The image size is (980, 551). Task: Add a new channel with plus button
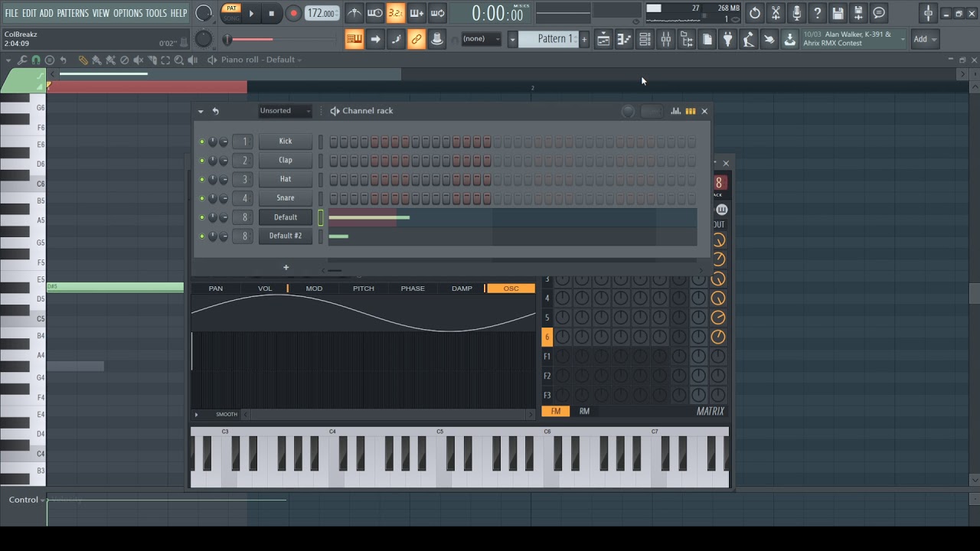pyautogui.click(x=286, y=268)
